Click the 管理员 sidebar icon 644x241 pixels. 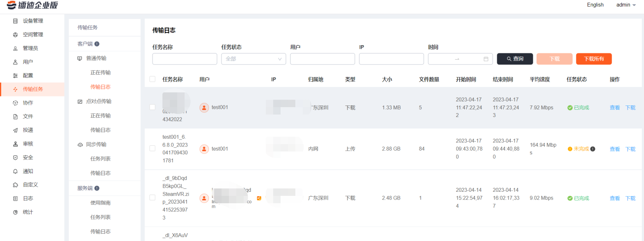[x=15, y=48]
